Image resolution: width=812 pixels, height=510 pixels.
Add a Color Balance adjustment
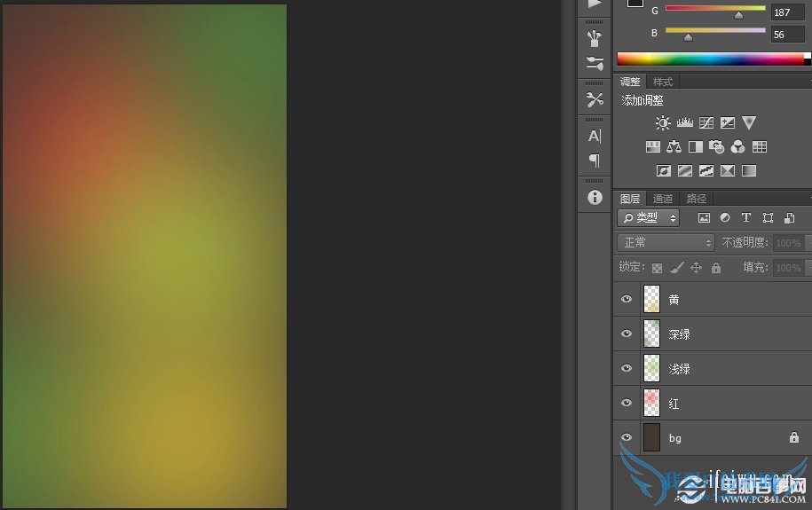click(674, 147)
